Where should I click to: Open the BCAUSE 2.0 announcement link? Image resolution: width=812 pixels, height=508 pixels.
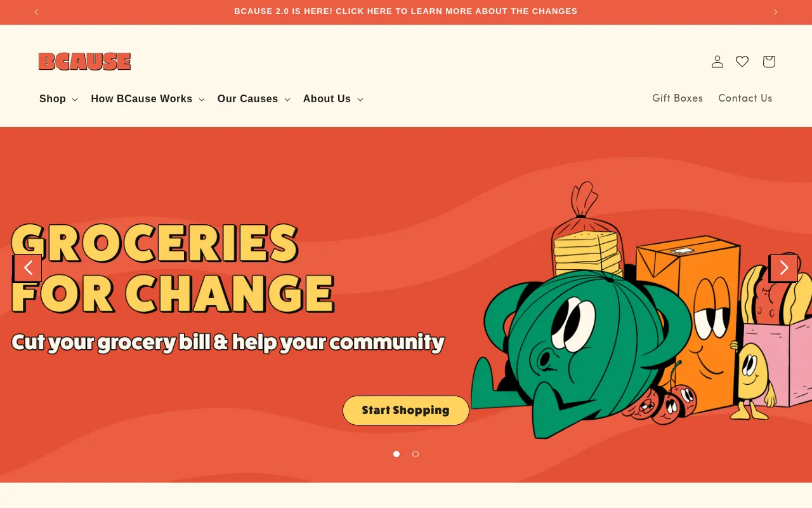coord(406,11)
